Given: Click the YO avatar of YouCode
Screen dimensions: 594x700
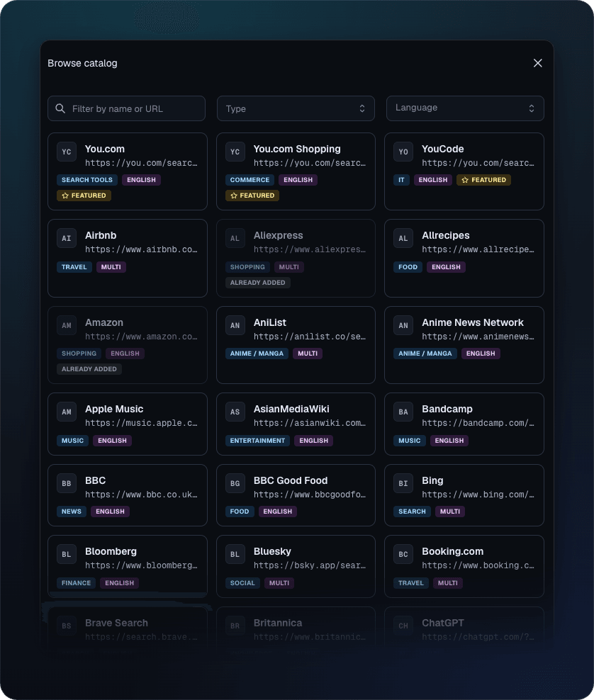Looking at the screenshot, I should coord(403,152).
